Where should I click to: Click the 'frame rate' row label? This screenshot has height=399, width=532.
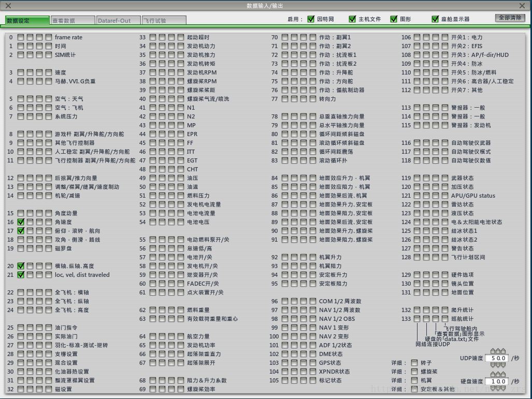tap(68, 37)
